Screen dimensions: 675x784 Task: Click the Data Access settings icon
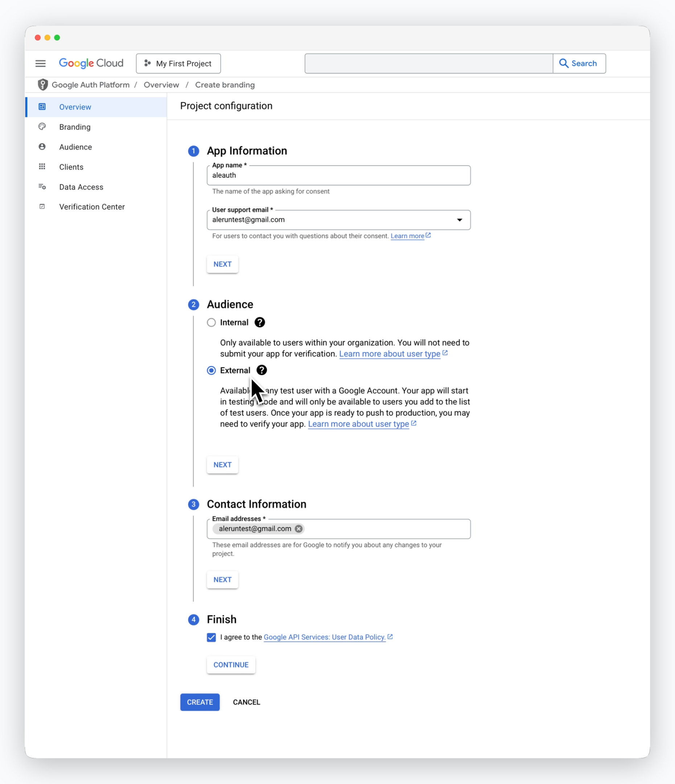[42, 187]
